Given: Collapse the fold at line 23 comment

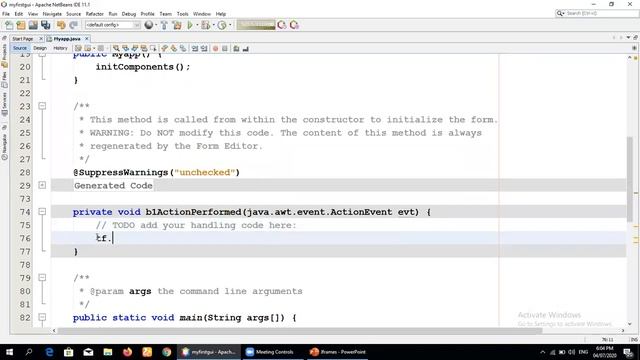Looking at the screenshot, I should [x=42, y=106].
